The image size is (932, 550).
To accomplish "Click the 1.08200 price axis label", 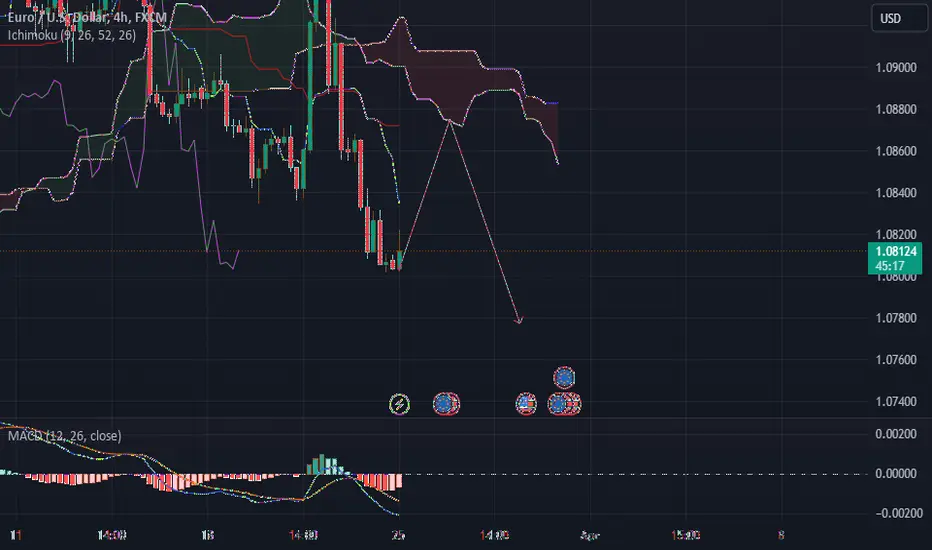I will click(896, 235).
